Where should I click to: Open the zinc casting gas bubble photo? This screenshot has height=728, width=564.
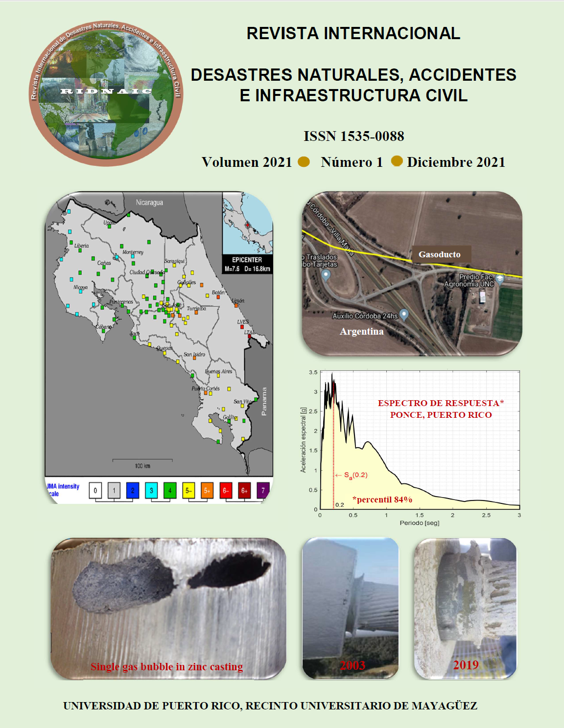[168, 609]
